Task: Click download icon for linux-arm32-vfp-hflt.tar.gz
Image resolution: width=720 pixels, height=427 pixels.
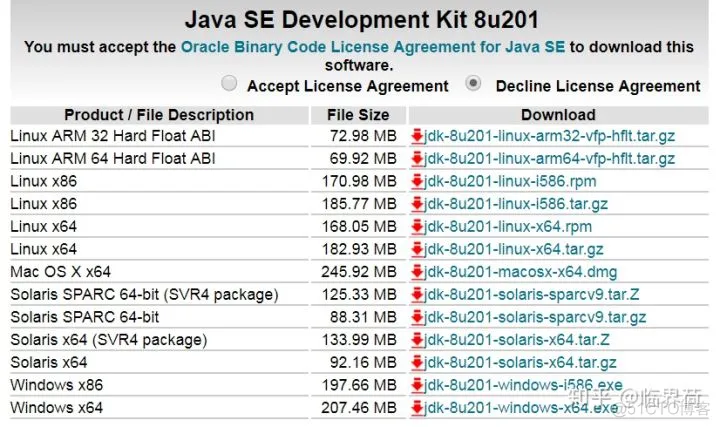Action: [417, 136]
